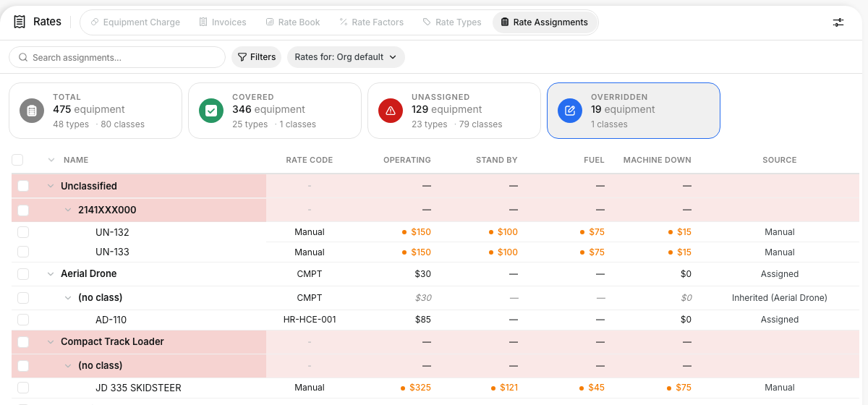Click the SOURCE column header

(x=780, y=160)
